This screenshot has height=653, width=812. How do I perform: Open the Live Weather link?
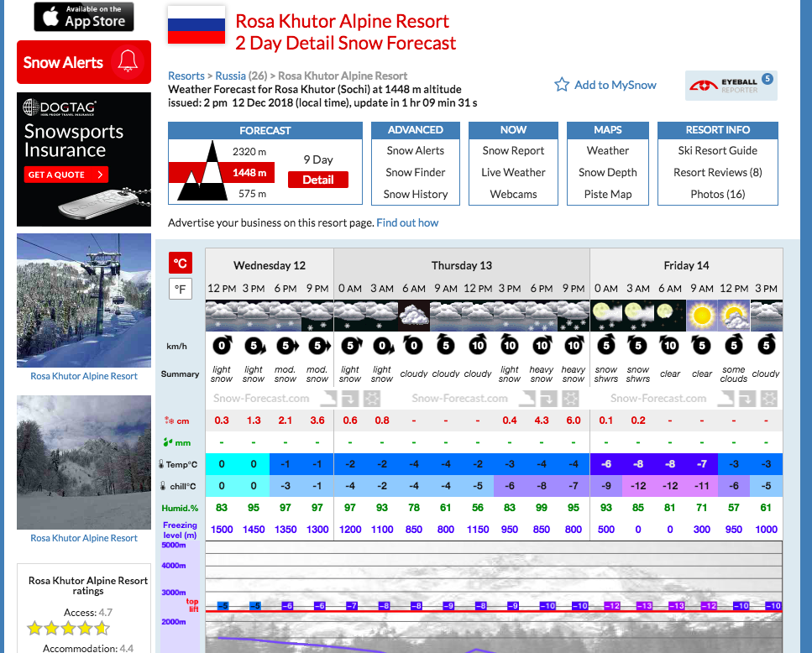(513, 172)
